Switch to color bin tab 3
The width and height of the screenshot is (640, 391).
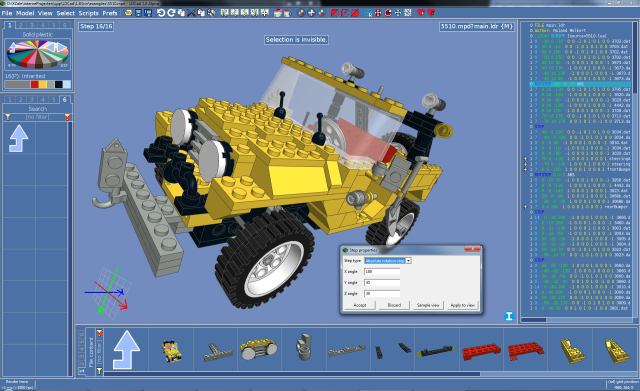click(x=31, y=25)
